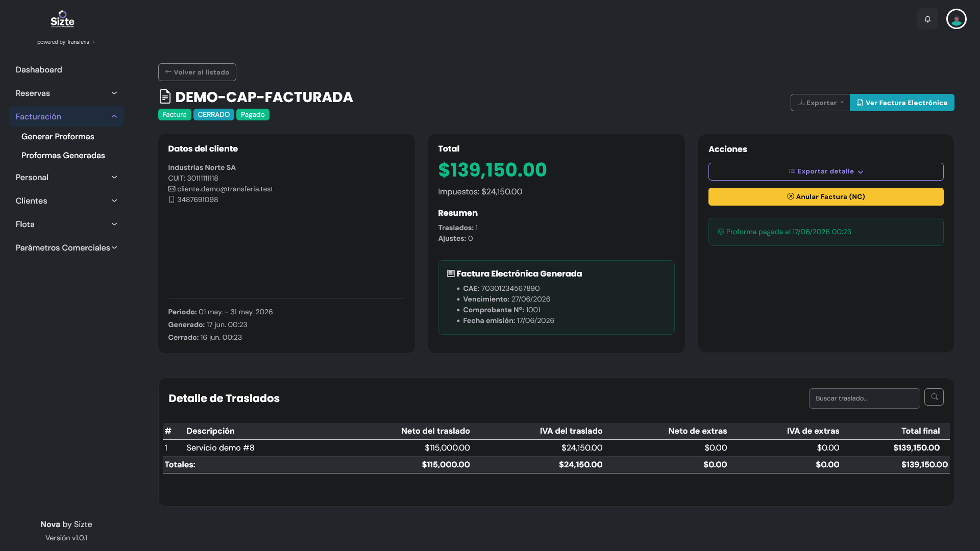
Task: Click the Comprobante Nº 1001 entry
Action: point(501,310)
